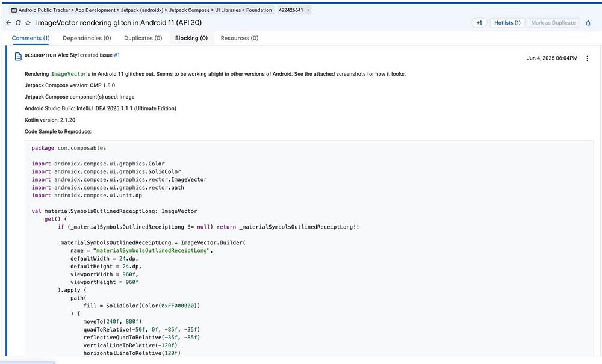Viewport: 602px width, 364px height.
Task: Click the +1 vote button
Action: click(x=479, y=23)
